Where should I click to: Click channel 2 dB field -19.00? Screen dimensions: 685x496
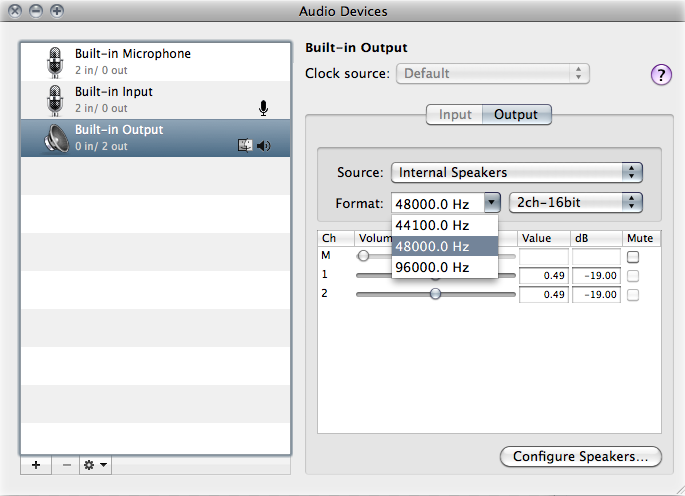(x=596, y=295)
